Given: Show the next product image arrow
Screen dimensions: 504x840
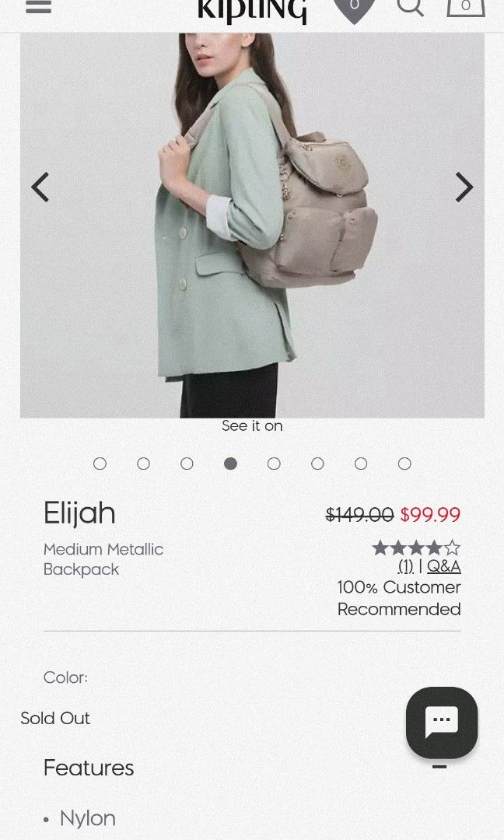Looking at the screenshot, I should [x=464, y=187].
